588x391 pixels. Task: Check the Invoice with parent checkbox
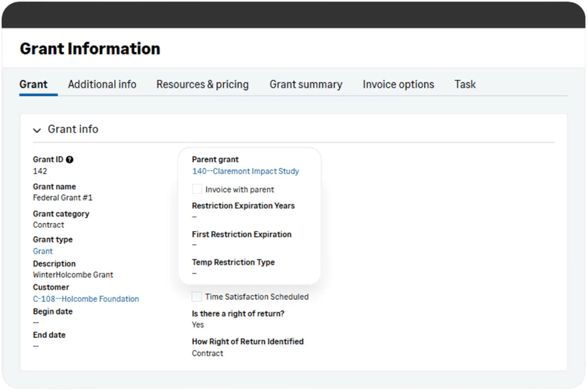(x=197, y=189)
